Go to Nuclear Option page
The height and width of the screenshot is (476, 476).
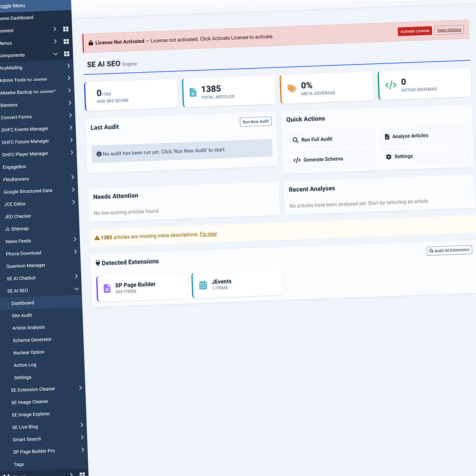click(29, 352)
